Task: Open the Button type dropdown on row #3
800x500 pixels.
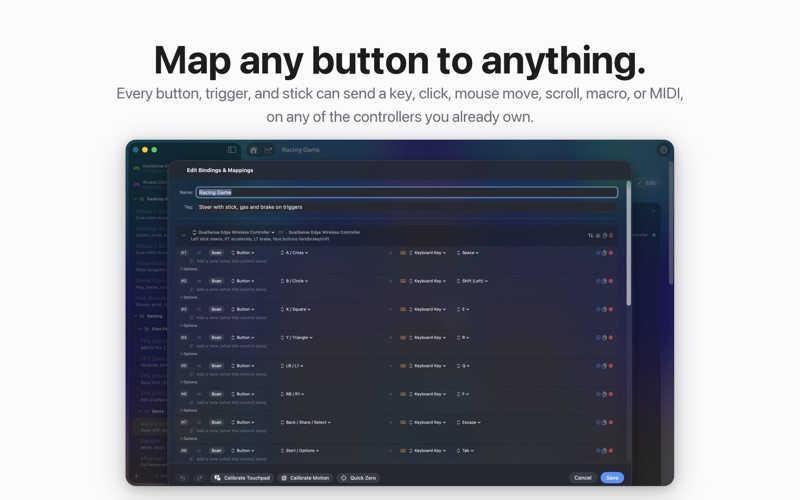Action: (243, 309)
